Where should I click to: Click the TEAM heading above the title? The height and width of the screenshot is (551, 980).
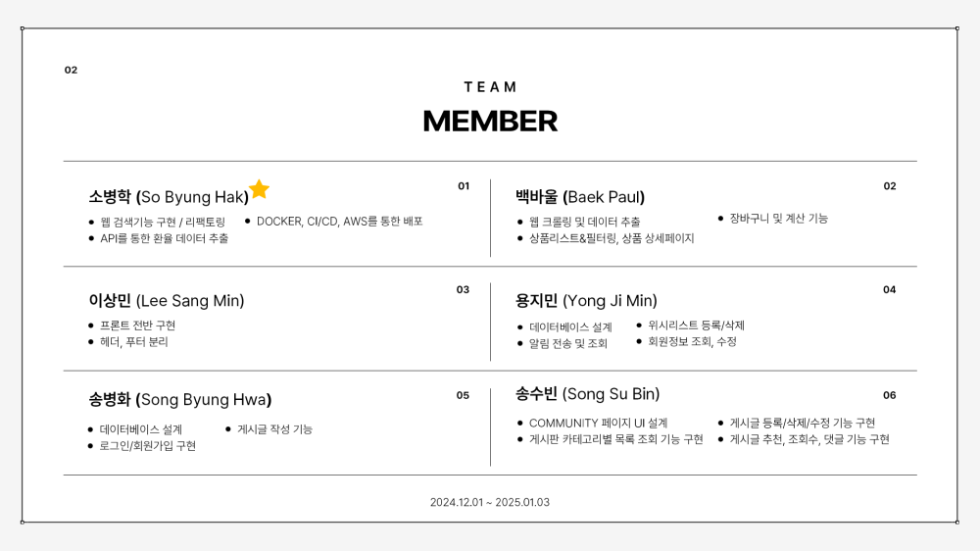490,86
